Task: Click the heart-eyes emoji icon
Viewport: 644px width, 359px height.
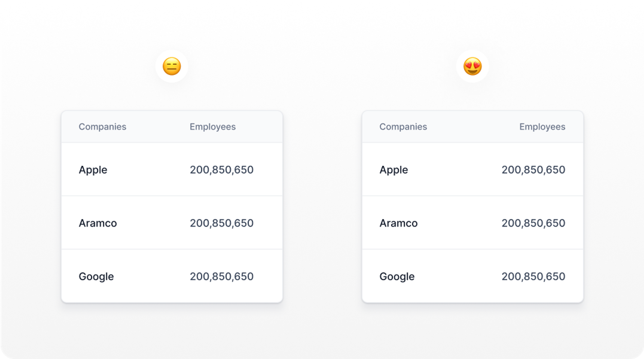Action: 472,66
